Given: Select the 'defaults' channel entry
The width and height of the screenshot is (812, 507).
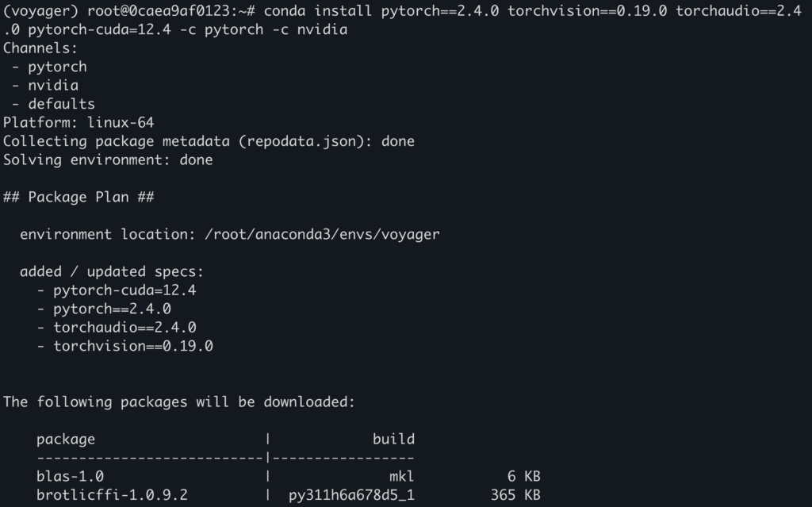Looking at the screenshot, I should 62,104.
